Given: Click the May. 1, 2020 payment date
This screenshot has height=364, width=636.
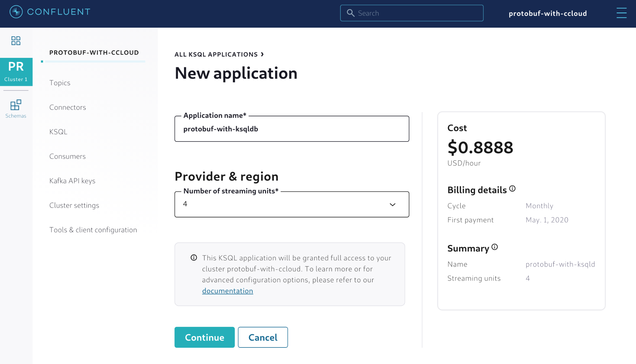Looking at the screenshot, I should click(547, 220).
